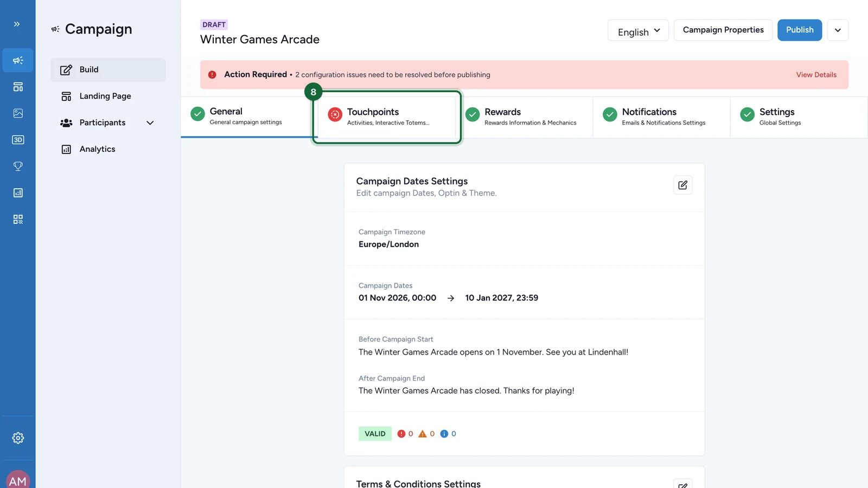Click the DRAFT status label
The image size is (868, 488).
[x=214, y=25]
